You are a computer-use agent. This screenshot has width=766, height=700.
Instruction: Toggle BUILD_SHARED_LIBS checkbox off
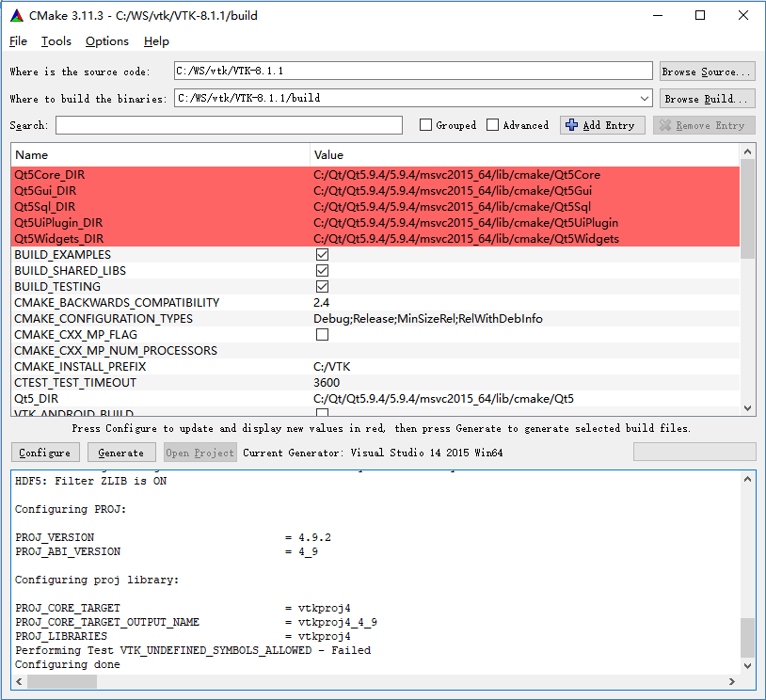click(x=322, y=271)
